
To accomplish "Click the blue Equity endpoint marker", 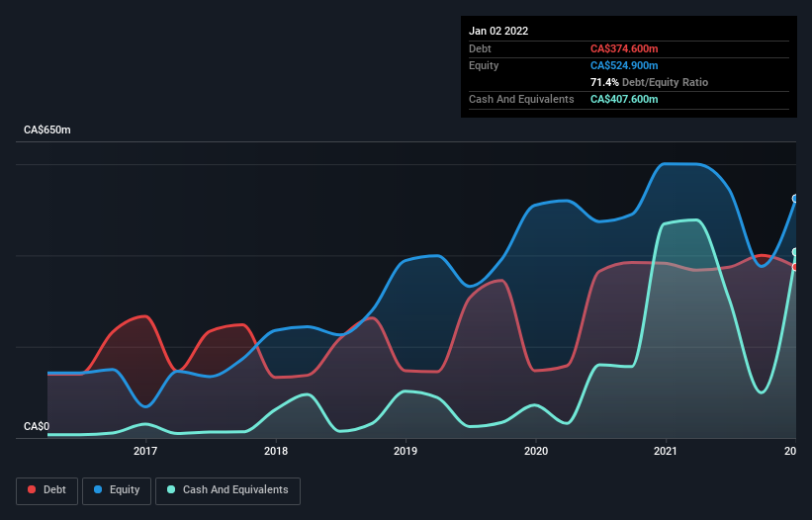I will pyautogui.click(x=795, y=199).
